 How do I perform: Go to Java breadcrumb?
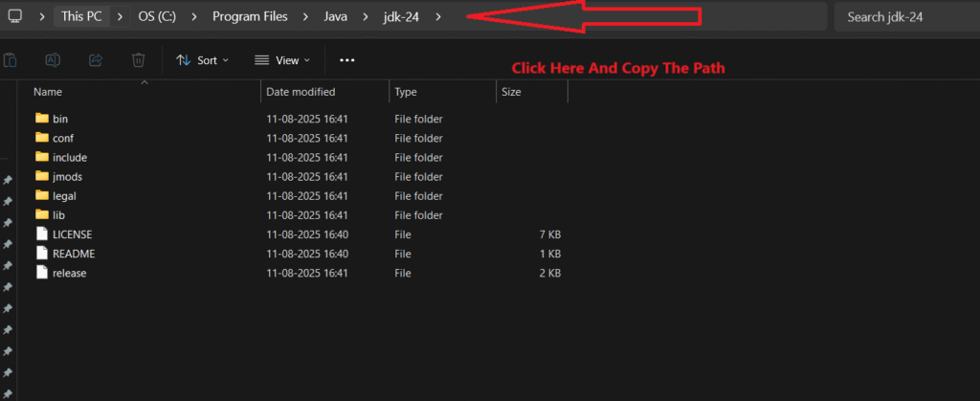coord(336,17)
